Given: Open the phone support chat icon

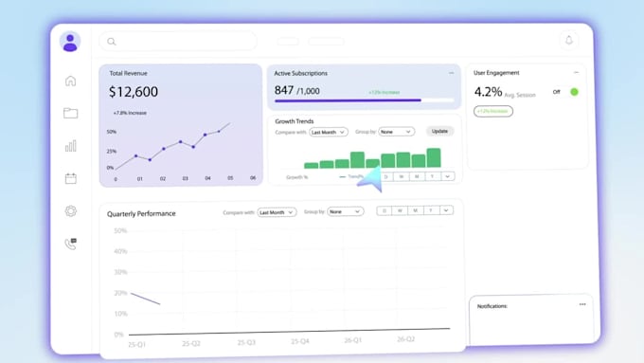Looking at the screenshot, I should (71, 244).
